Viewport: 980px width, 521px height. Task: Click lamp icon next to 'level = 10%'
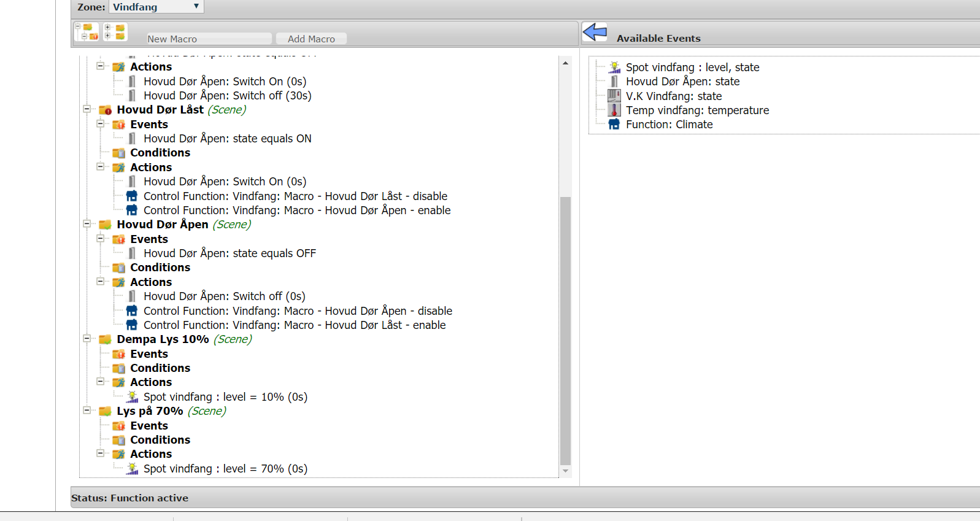point(132,397)
